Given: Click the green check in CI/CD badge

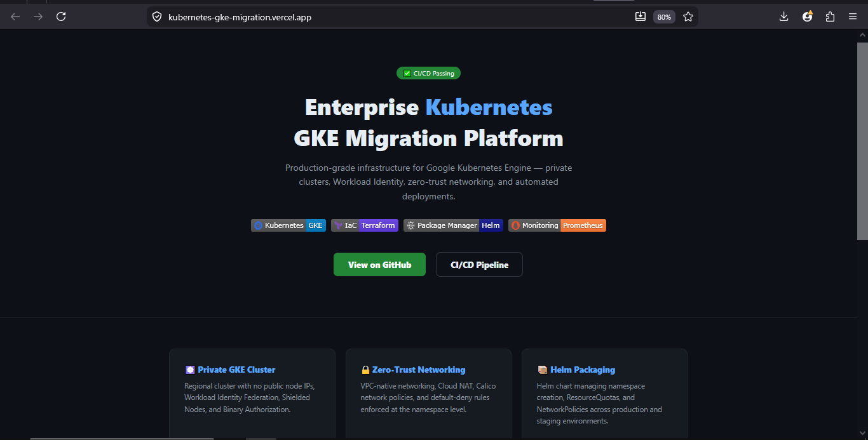Looking at the screenshot, I should pos(407,73).
